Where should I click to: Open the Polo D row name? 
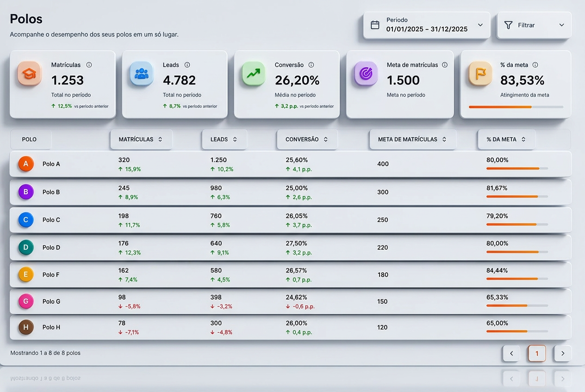pyautogui.click(x=51, y=247)
